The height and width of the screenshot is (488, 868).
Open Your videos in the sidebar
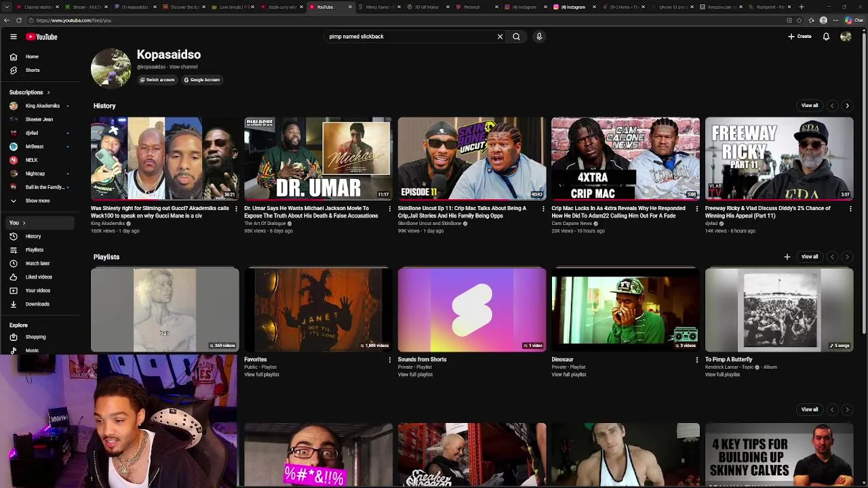pyautogui.click(x=39, y=290)
